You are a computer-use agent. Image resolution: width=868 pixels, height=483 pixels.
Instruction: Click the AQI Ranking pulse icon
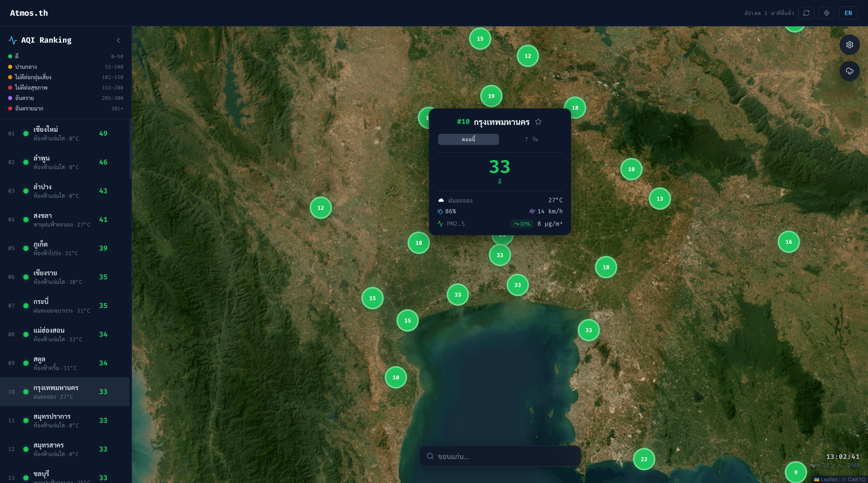point(12,40)
